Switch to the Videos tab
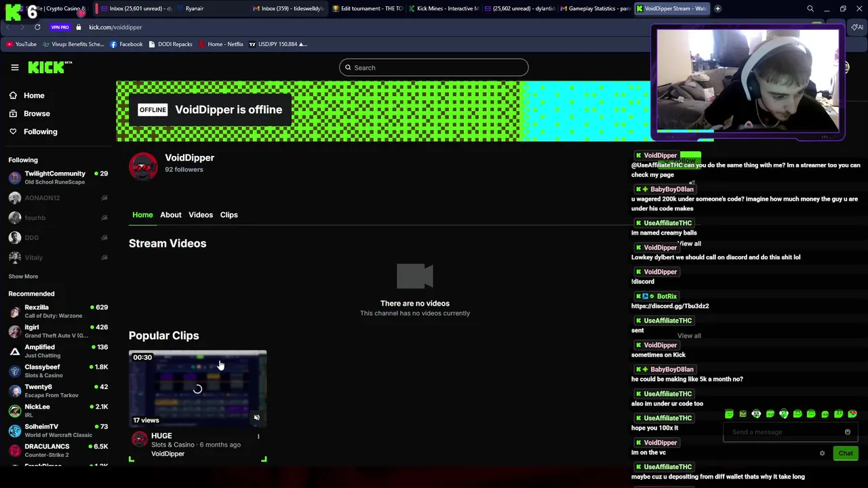868x488 pixels. click(x=201, y=215)
